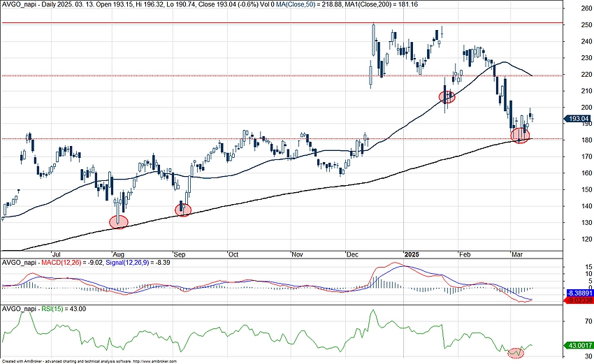
Task: Click the -9.02338 MACD value tag
Action: tap(579, 300)
